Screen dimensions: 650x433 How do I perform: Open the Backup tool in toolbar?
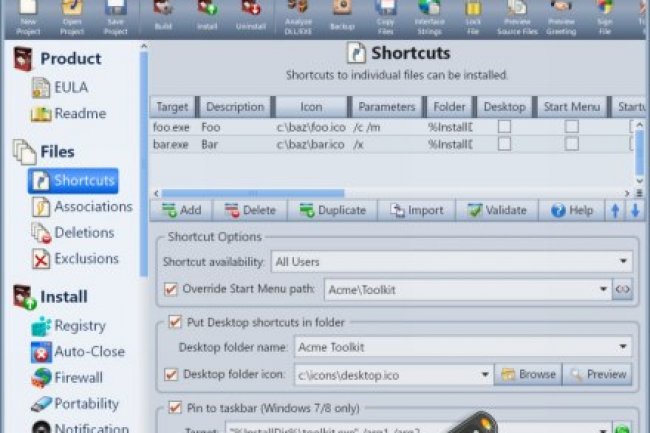(x=342, y=12)
